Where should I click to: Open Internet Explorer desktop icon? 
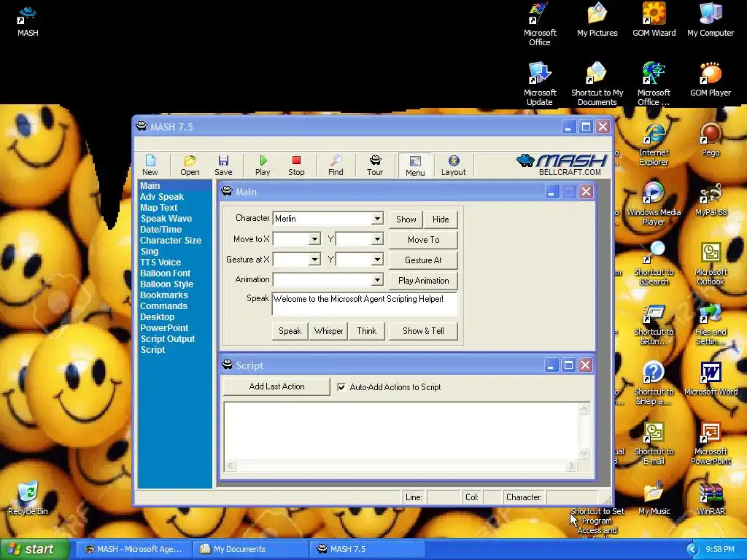(x=654, y=144)
